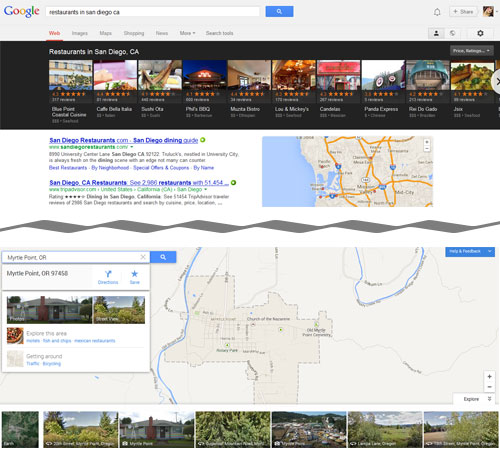
Task: Open the notifications bell
Action: [x=437, y=12]
